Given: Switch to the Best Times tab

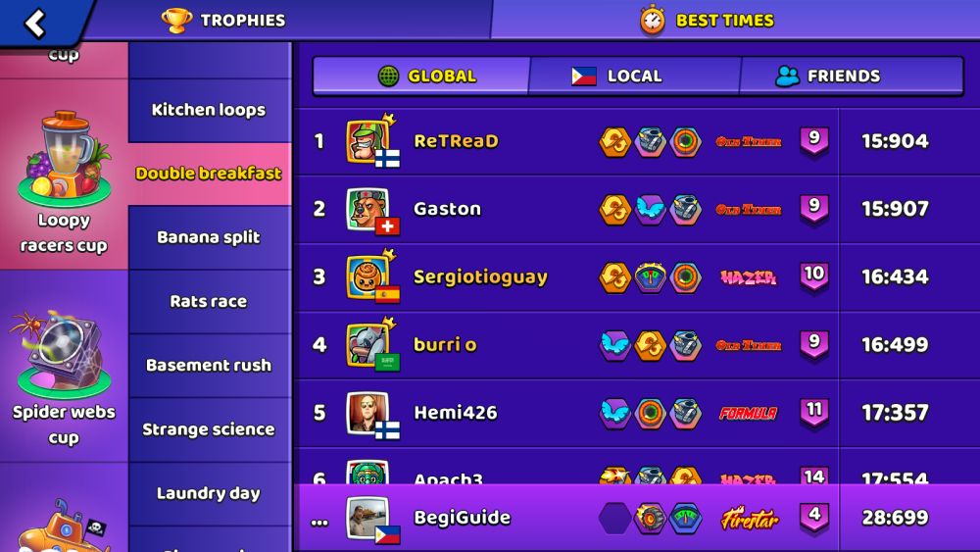Looking at the screenshot, I should coord(707,20).
